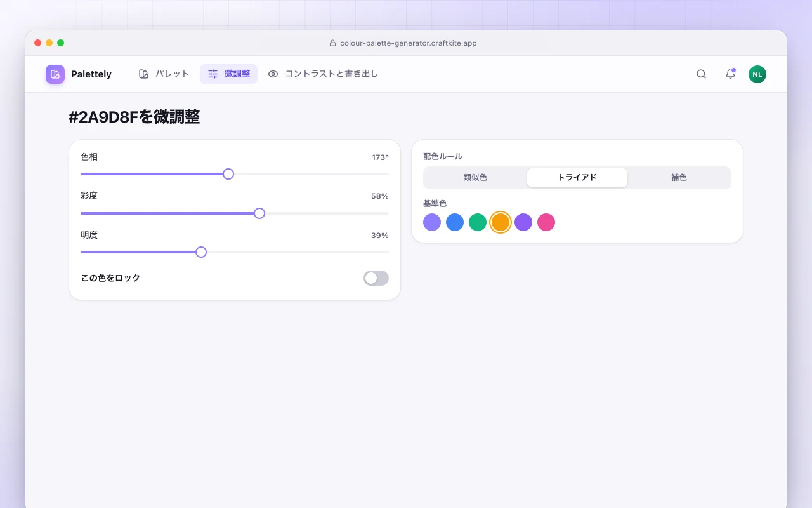Click the #2A9D8Fを微調整 heading
The height and width of the screenshot is (508, 812).
[x=134, y=117]
